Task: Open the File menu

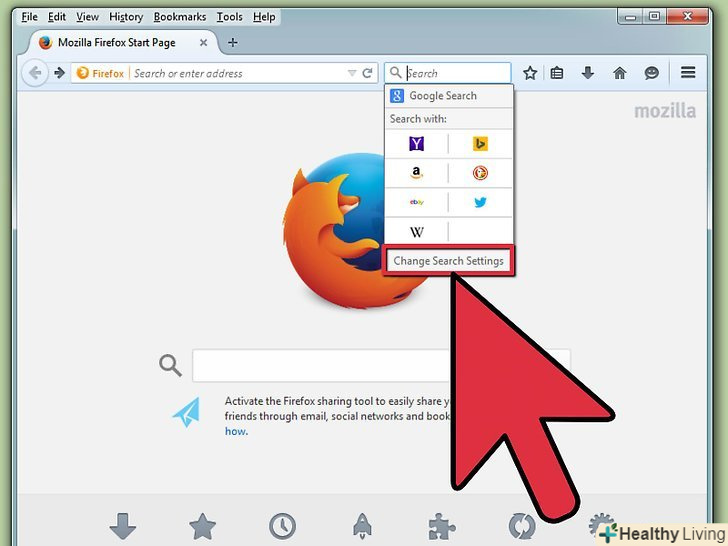Action: (x=29, y=17)
